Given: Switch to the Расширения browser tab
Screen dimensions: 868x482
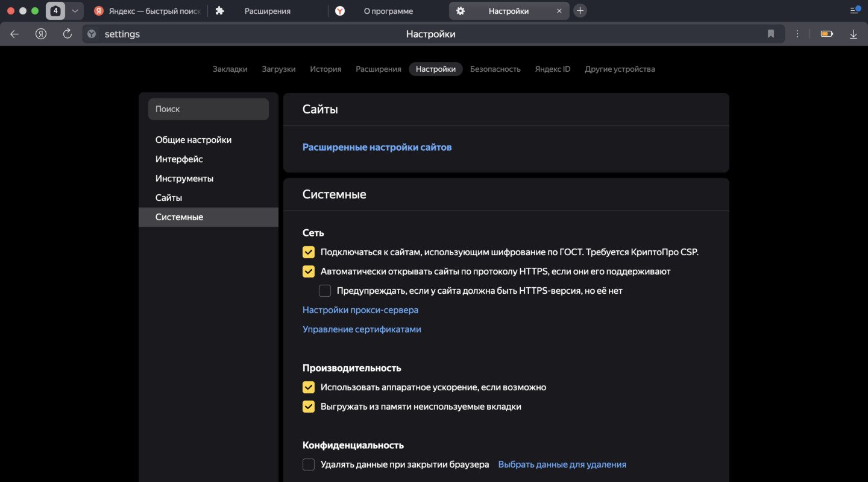Looking at the screenshot, I should pyautogui.click(x=268, y=11).
